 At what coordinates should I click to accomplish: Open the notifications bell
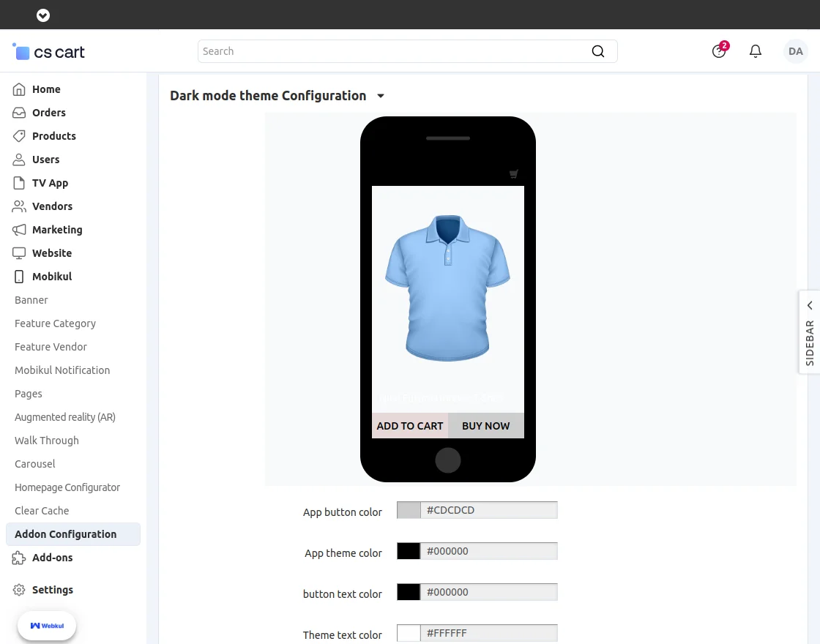756,51
